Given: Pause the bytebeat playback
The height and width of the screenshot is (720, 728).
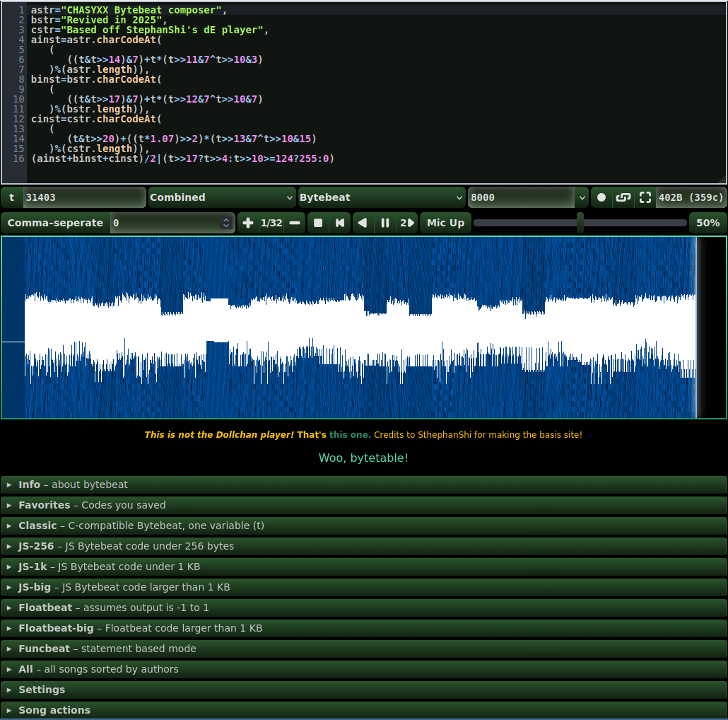Looking at the screenshot, I should [x=385, y=223].
